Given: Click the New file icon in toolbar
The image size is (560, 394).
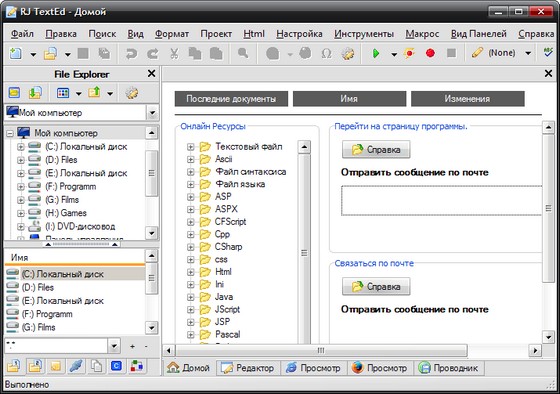Looking at the screenshot, I should pyautogui.click(x=15, y=54).
